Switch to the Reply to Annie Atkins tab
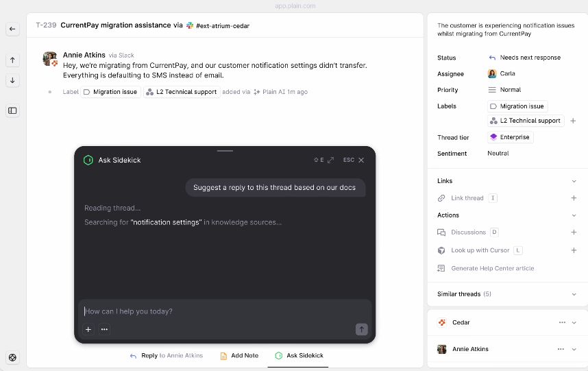The height and width of the screenshot is (371, 588). click(x=167, y=356)
